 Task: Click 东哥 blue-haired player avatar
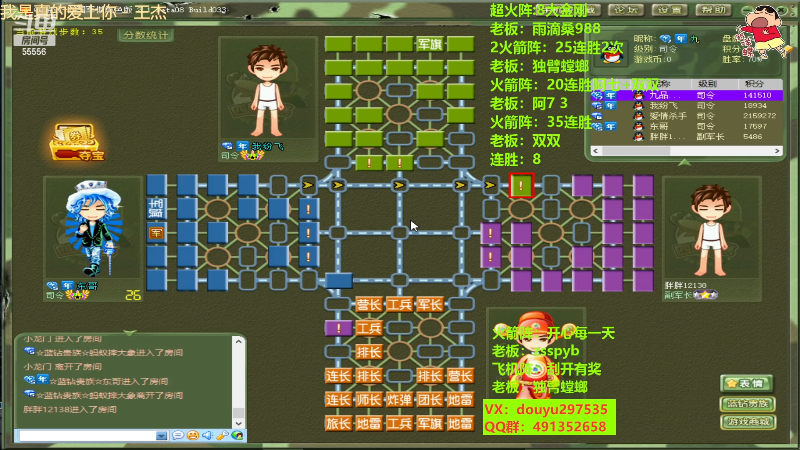point(93,228)
